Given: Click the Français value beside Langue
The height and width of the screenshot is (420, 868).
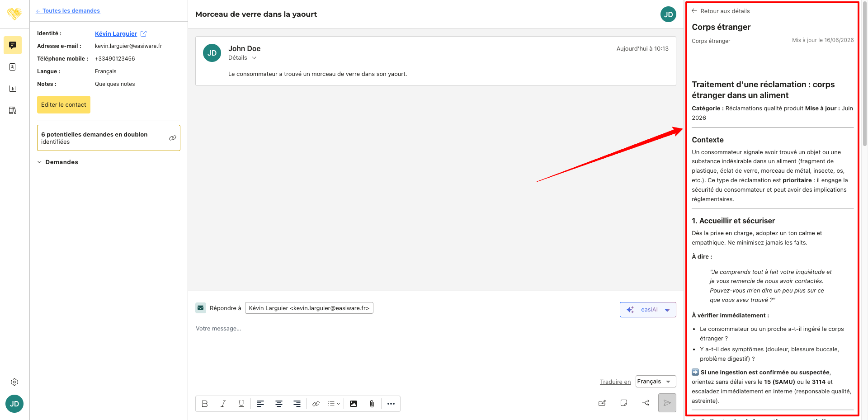Looking at the screenshot, I should (x=105, y=71).
